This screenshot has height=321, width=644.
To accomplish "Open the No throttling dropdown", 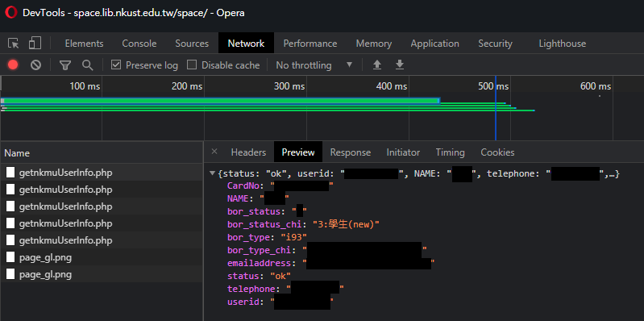I will point(314,65).
